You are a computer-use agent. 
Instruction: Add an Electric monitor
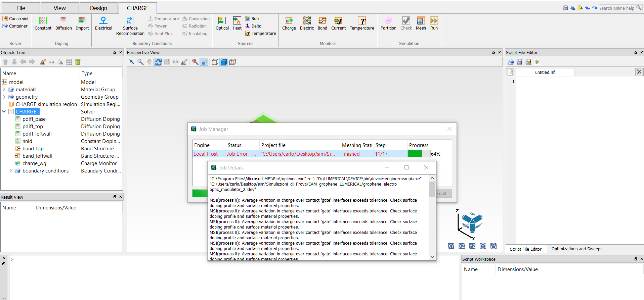307,23
